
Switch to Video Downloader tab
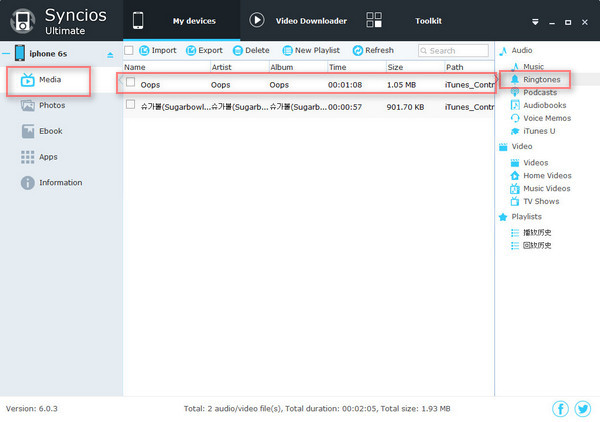click(x=311, y=21)
